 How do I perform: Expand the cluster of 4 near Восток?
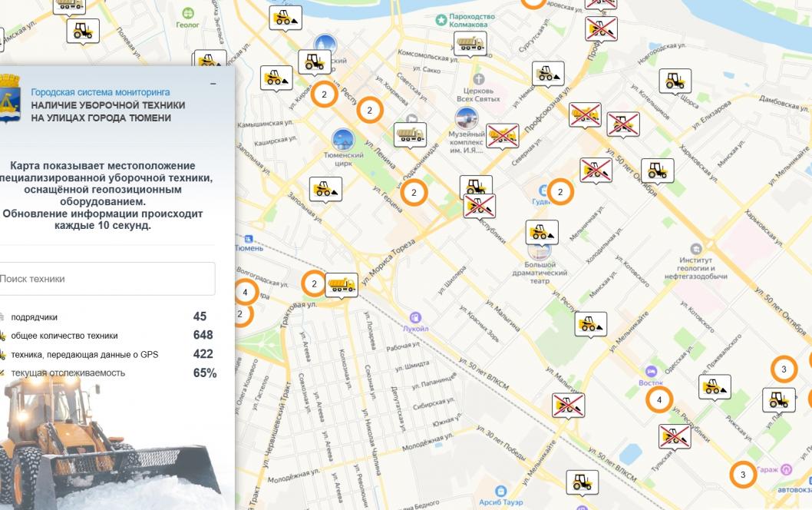(659, 399)
